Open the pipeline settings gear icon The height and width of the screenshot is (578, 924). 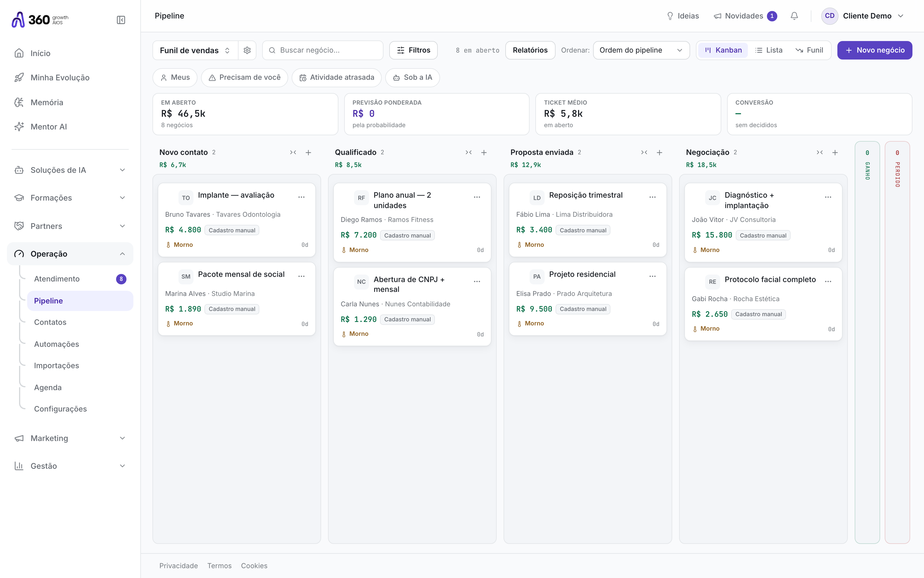[247, 50]
